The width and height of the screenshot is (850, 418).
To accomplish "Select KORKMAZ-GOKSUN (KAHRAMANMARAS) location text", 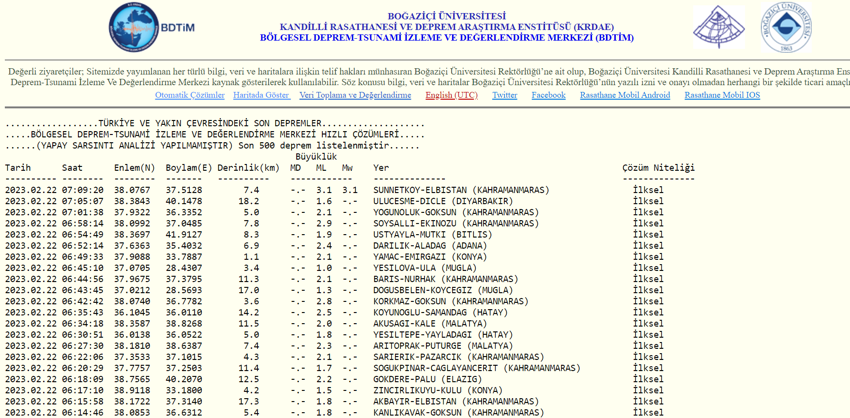I will (x=451, y=301).
